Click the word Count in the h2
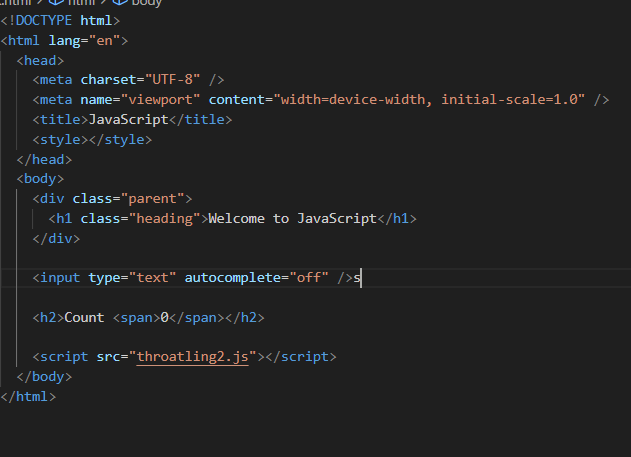This screenshot has height=457, width=631. (x=84, y=318)
